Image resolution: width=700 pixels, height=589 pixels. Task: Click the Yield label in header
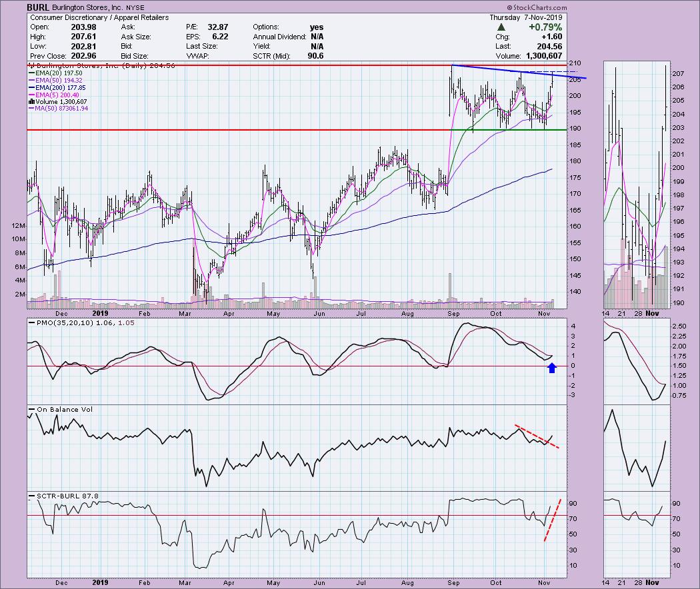pos(261,47)
